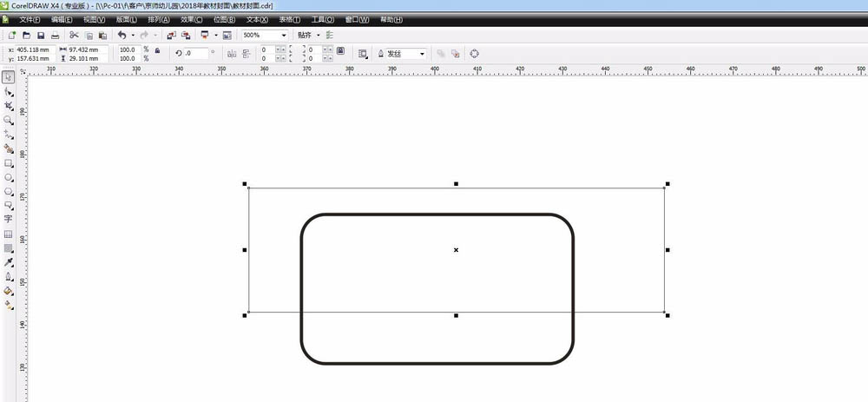Click the Options icon beside snap dropdown
Screen dimensions: 868x402
click(x=329, y=35)
